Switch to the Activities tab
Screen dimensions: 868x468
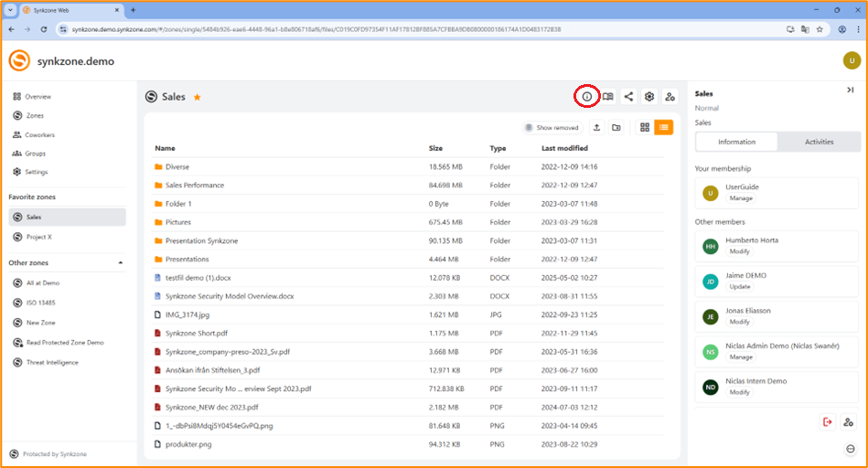(x=819, y=142)
